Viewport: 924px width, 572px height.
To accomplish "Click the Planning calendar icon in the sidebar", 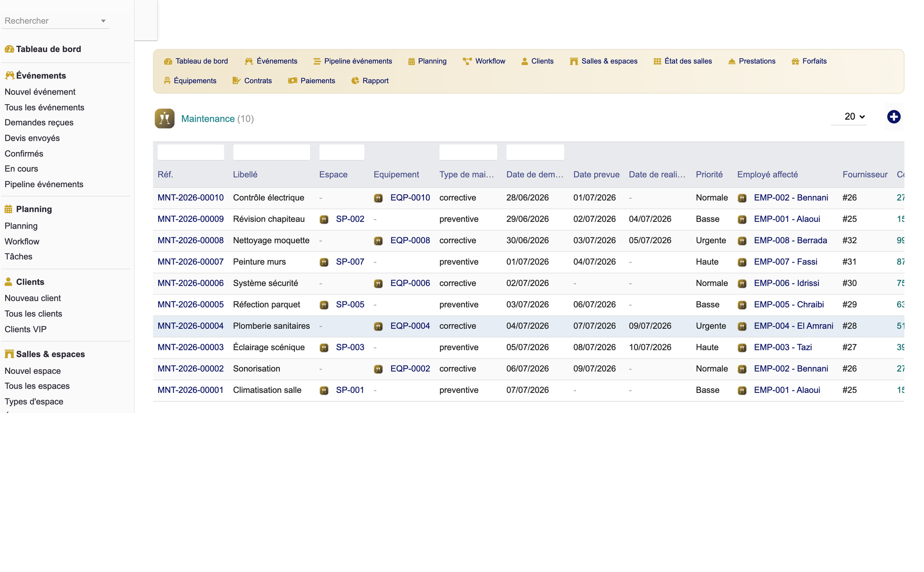I will 9,209.
